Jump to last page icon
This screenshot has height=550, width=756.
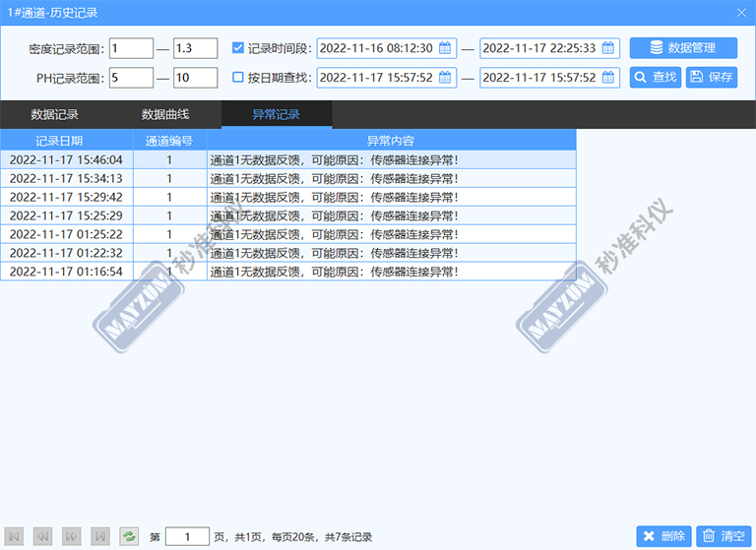99,536
